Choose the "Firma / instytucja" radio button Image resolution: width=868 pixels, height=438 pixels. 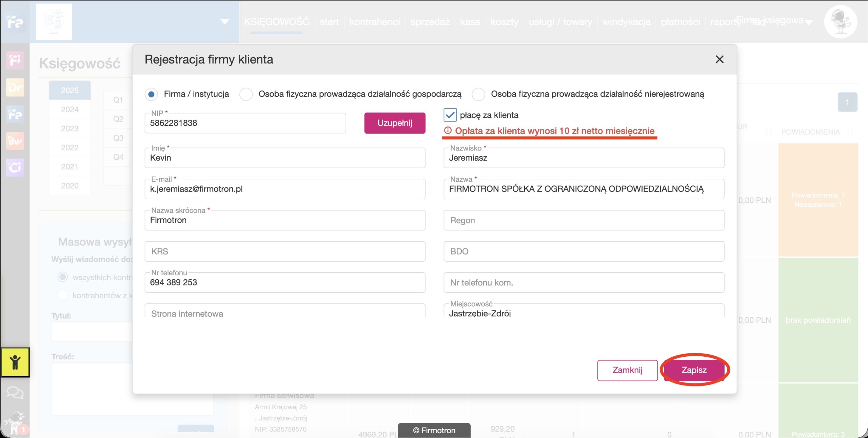(152, 94)
